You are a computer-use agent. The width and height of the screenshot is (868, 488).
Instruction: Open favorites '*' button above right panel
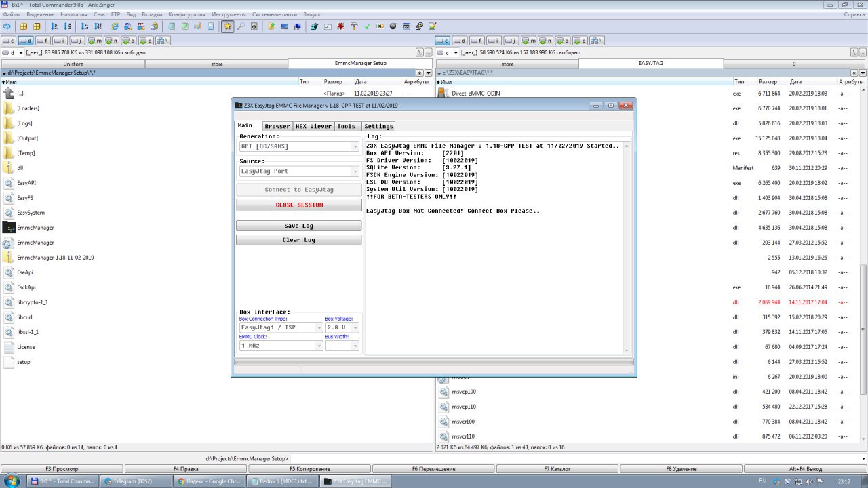[x=854, y=73]
